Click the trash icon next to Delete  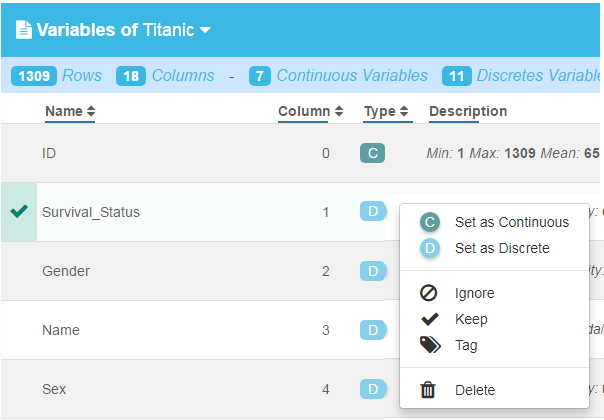pos(428,390)
